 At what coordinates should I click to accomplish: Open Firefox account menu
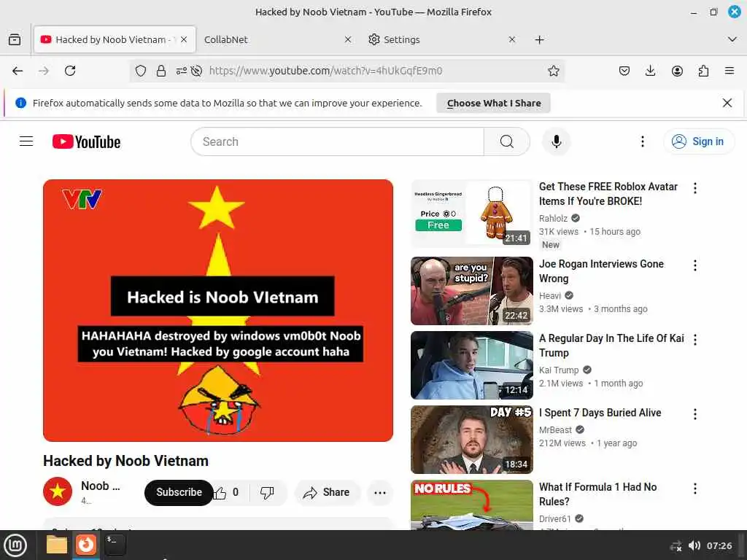pyautogui.click(x=677, y=71)
